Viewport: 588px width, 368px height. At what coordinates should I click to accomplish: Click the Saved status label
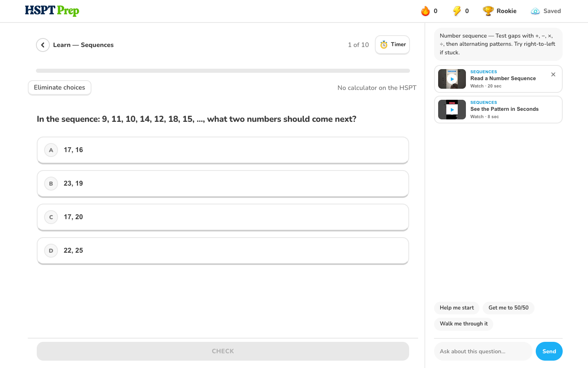click(552, 11)
